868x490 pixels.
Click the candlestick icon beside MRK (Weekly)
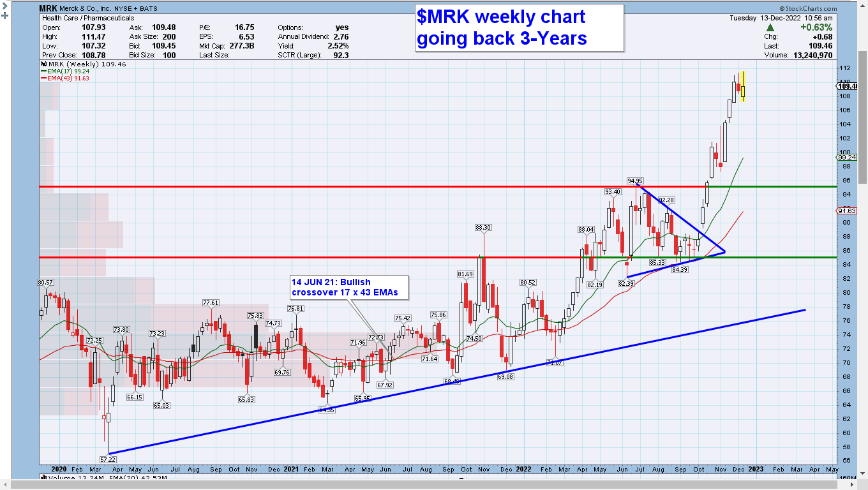tap(45, 65)
